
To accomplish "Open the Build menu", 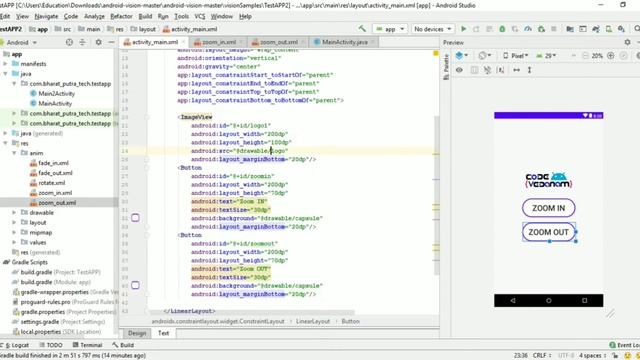I will (x=145, y=16).
